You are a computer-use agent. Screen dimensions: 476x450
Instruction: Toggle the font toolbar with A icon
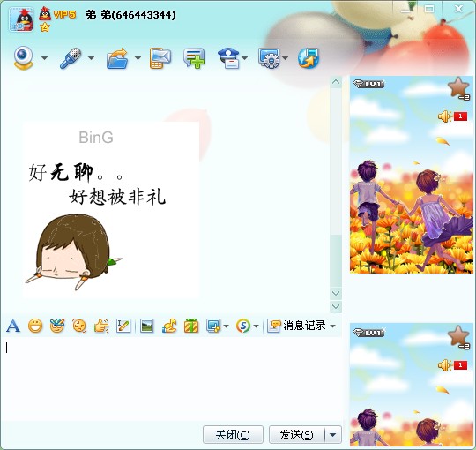(13, 326)
